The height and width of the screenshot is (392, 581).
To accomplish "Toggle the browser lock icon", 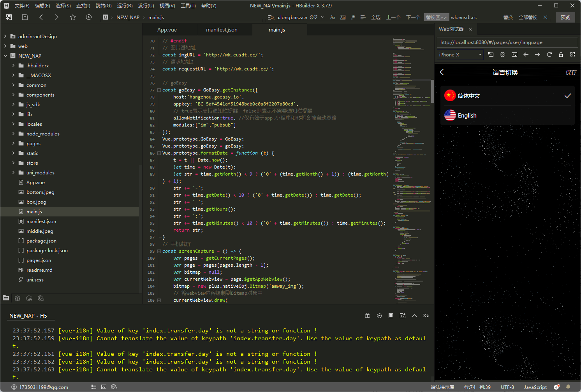I will click(561, 54).
